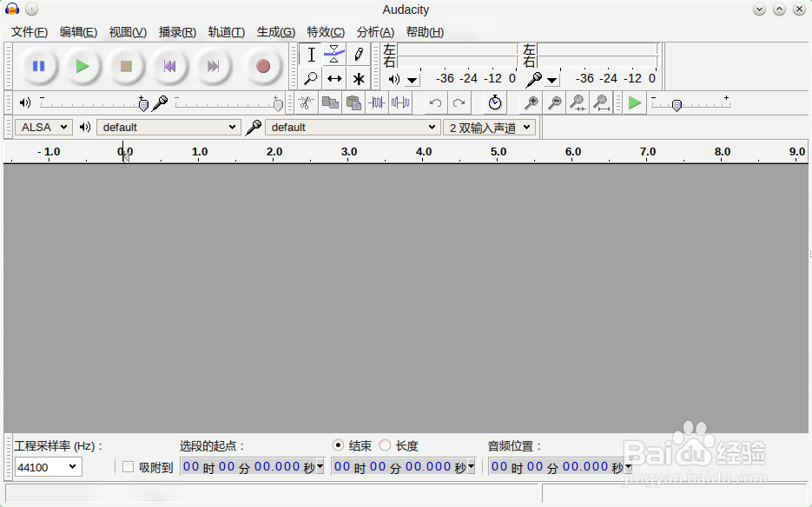812x507 pixels.
Task: Click the Pause button
Action: (x=38, y=66)
